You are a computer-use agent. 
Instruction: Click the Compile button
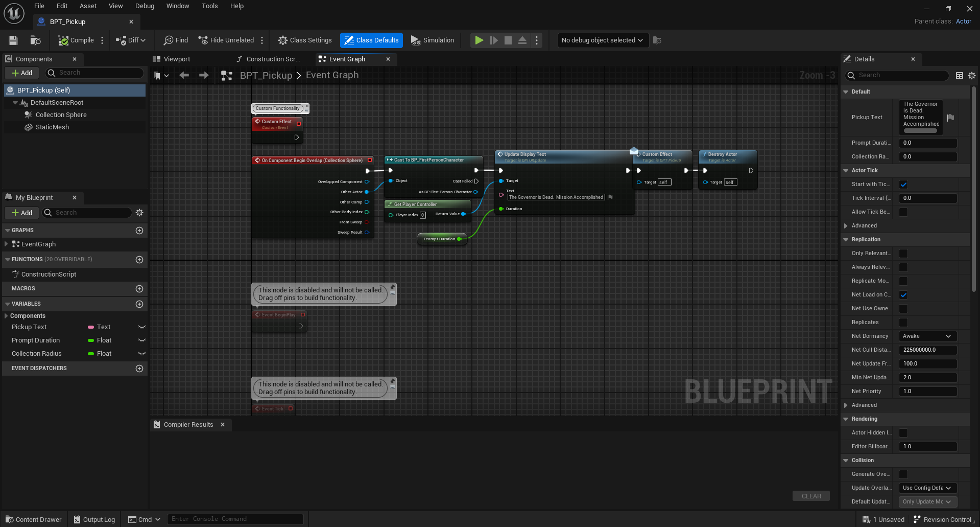(x=76, y=40)
